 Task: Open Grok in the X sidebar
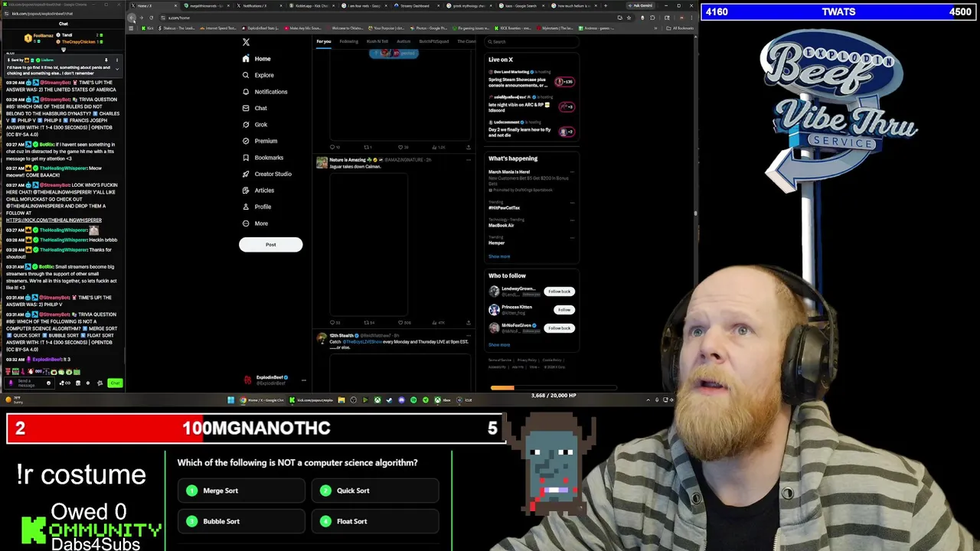(255, 125)
